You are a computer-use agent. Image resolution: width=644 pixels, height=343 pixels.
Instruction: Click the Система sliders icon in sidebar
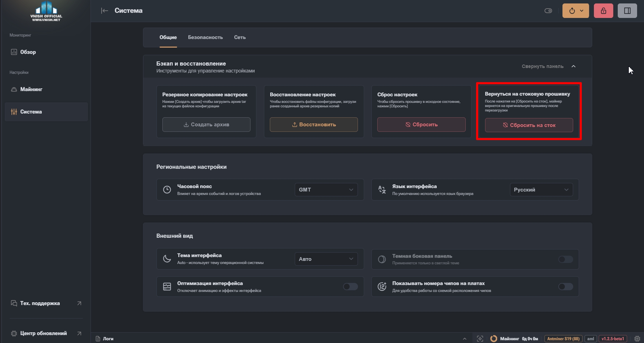pos(14,112)
